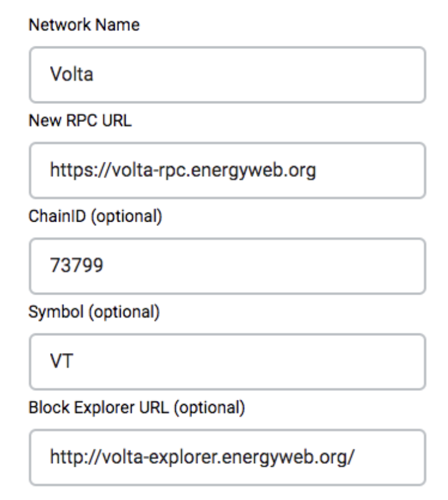Click blank space after "VT" in Symbol field

(242, 362)
